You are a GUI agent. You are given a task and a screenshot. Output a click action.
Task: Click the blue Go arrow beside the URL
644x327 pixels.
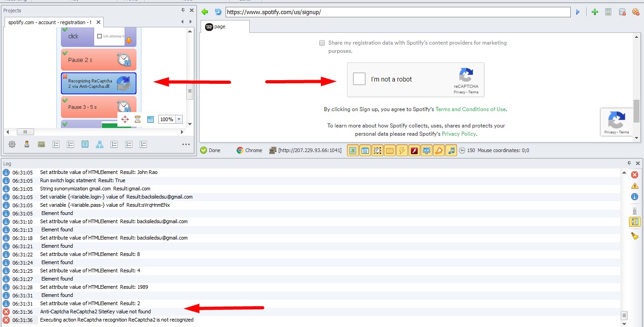[578, 12]
